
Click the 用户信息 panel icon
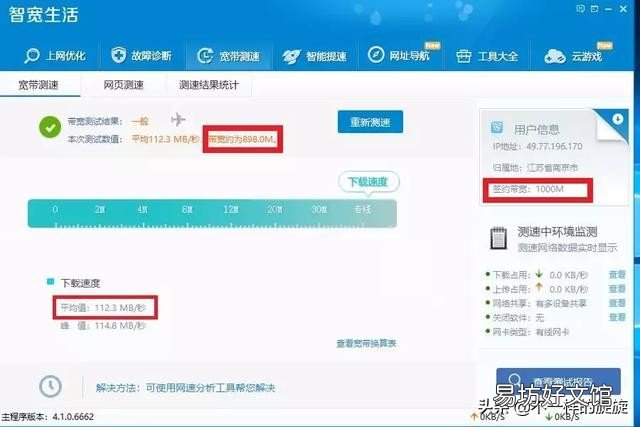click(497, 127)
